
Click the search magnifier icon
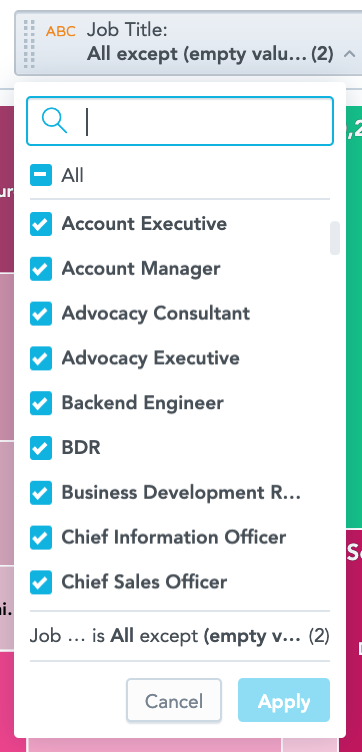pos(54,120)
